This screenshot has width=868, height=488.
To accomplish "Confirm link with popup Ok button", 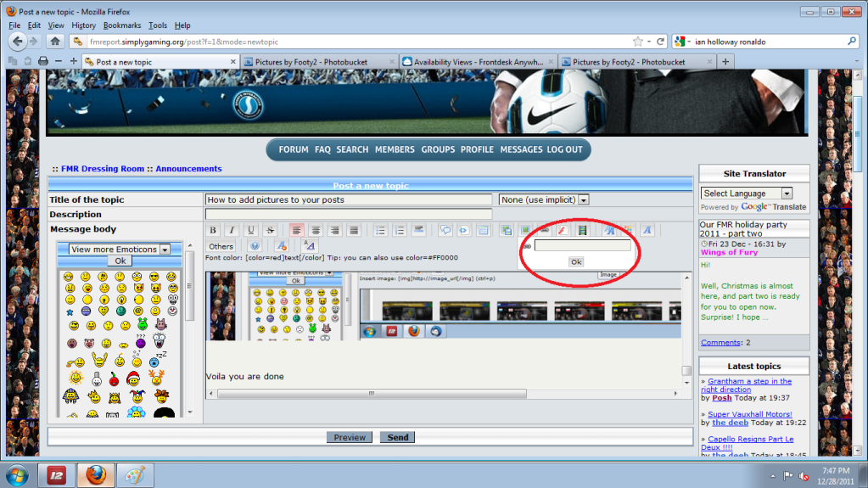I will (x=576, y=262).
